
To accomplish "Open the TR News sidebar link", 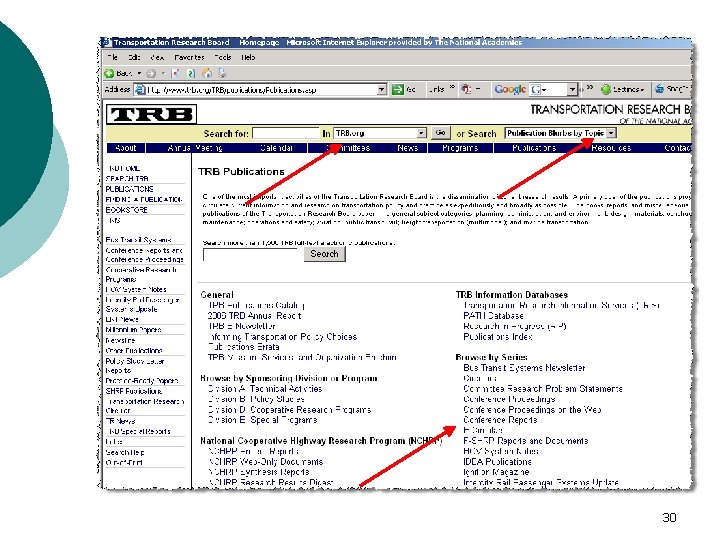I will pyautogui.click(x=121, y=421).
